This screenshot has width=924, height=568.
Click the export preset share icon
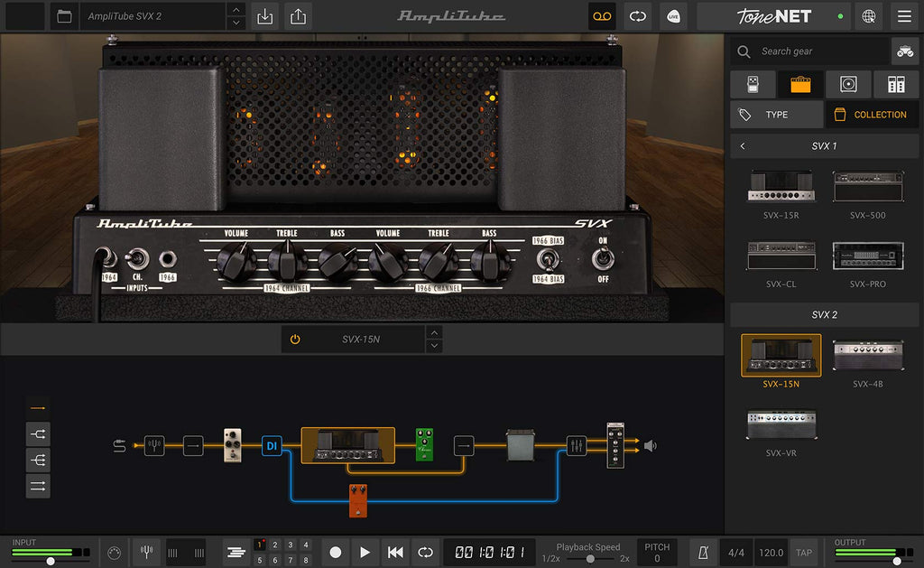click(x=298, y=16)
